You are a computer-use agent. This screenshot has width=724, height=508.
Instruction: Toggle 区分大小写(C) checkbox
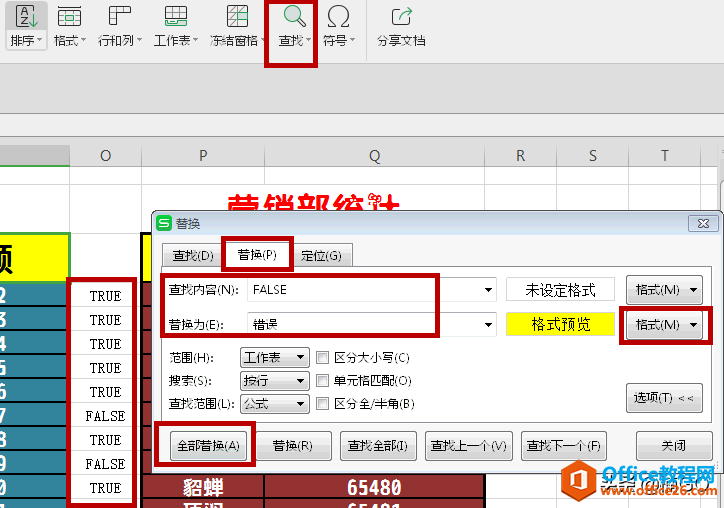click(322, 357)
